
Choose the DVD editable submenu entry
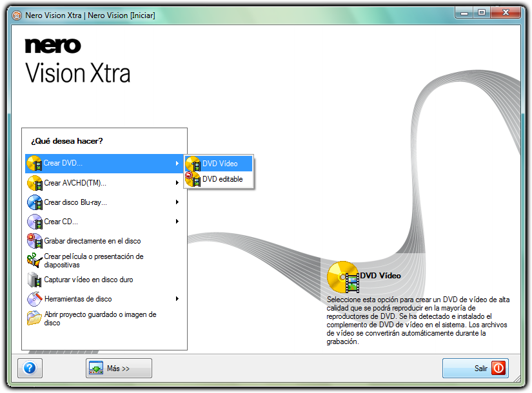[219, 179]
